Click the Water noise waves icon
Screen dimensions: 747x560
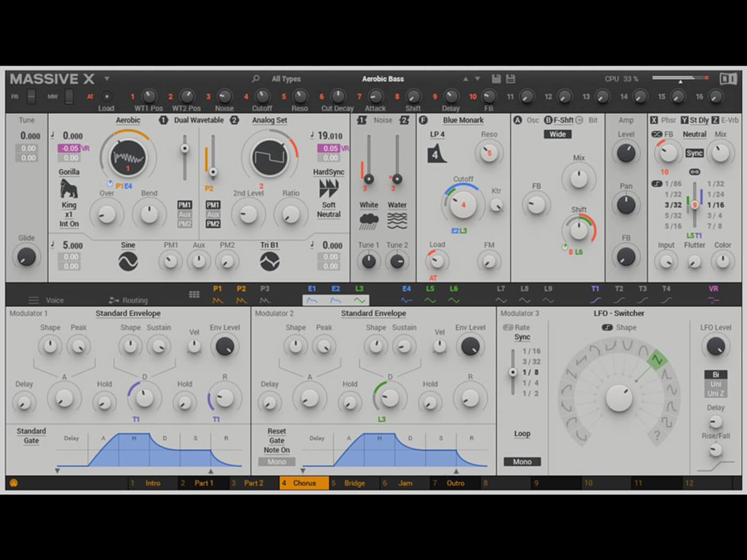click(x=397, y=221)
